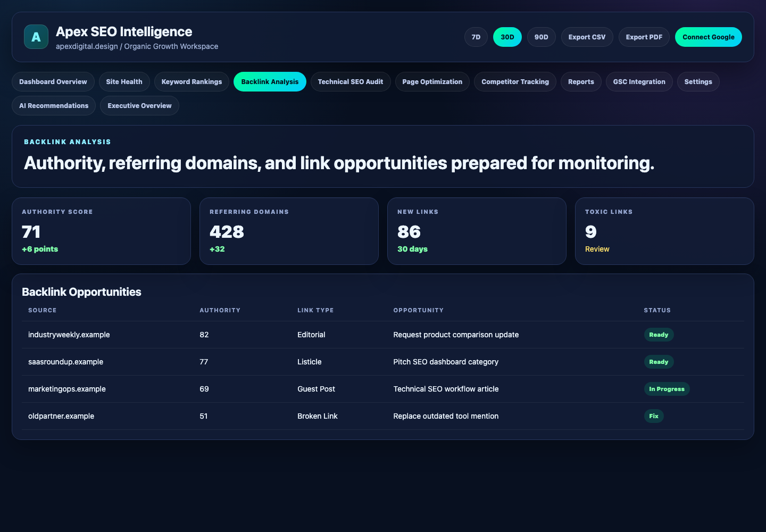The height and width of the screenshot is (532, 766).
Task: Open the Settings tab
Action: pyautogui.click(x=698, y=82)
